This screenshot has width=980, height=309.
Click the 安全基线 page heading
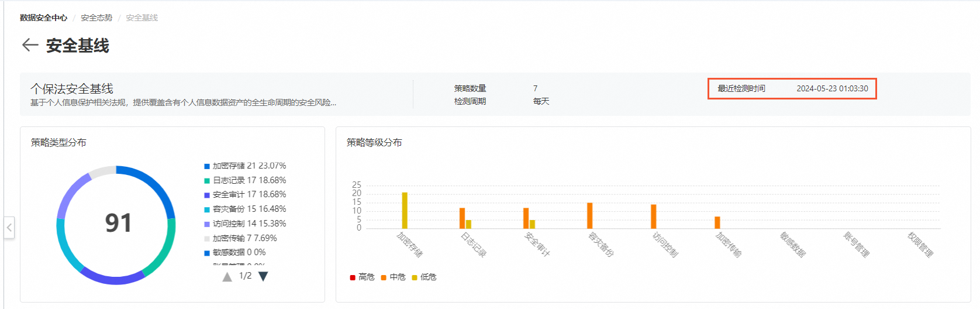(78, 46)
